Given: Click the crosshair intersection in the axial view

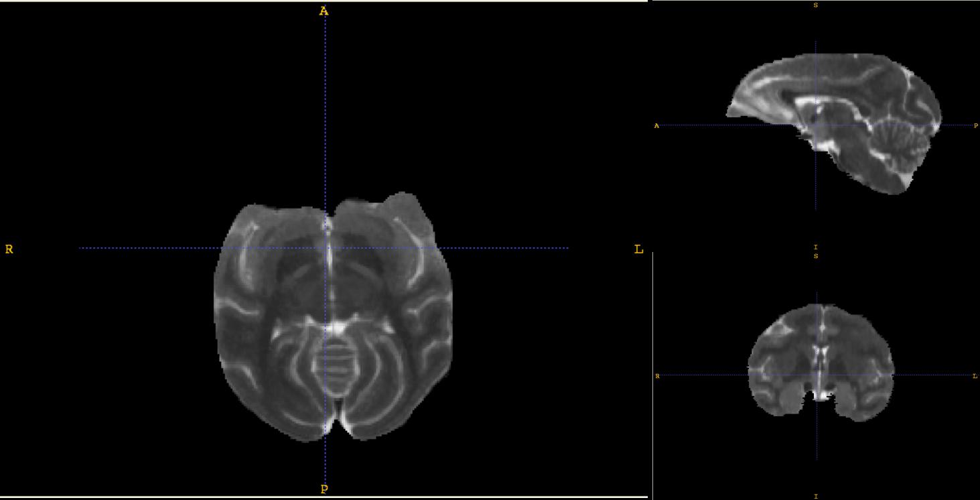Looking at the screenshot, I should click(x=325, y=248).
